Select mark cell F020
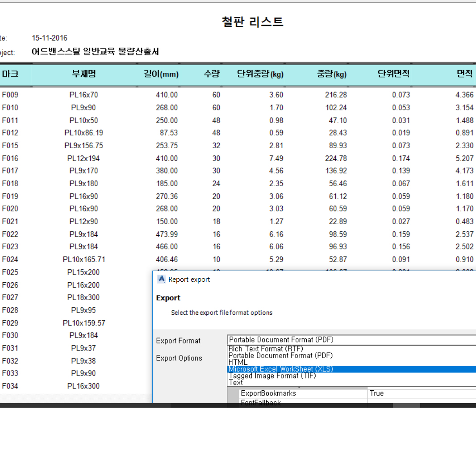The height and width of the screenshot is (476, 476). pyautogui.click(x=10, y=209)
